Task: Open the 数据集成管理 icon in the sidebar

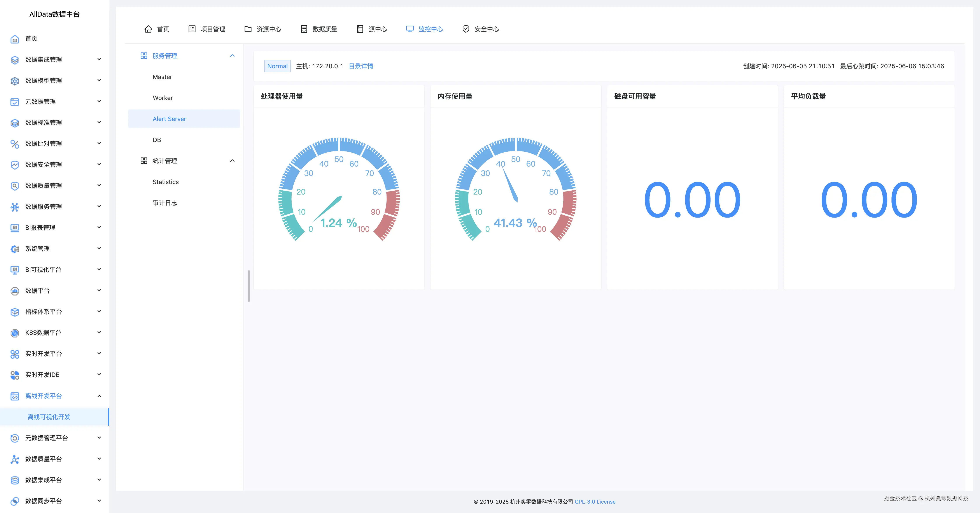Action: pos(14,59)
